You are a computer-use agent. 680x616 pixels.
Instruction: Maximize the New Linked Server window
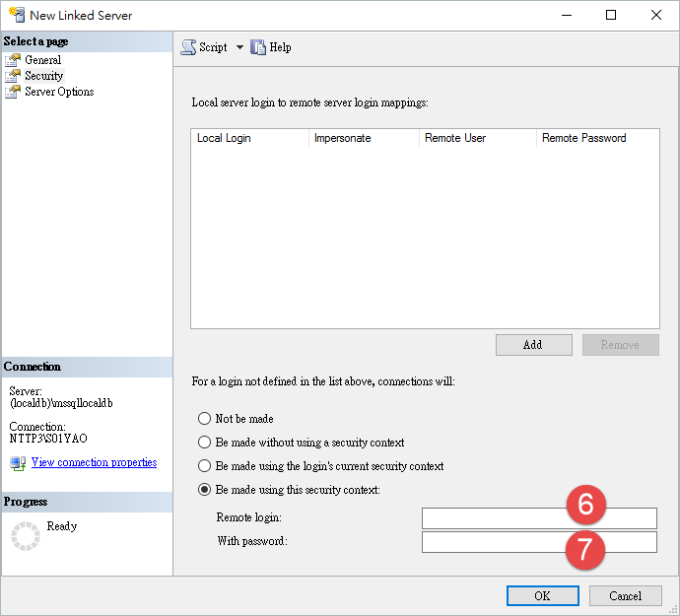coord(611,15)
